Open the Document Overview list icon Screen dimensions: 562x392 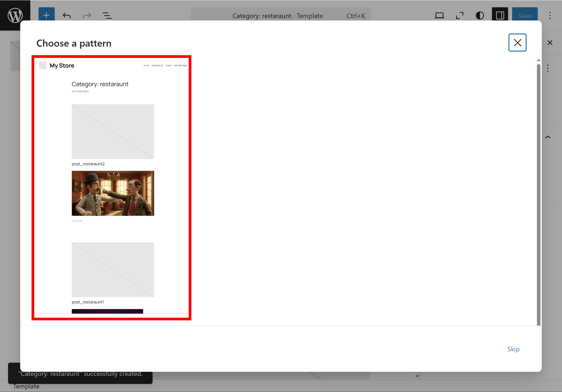pyautogui.click(x=107, y=16)
